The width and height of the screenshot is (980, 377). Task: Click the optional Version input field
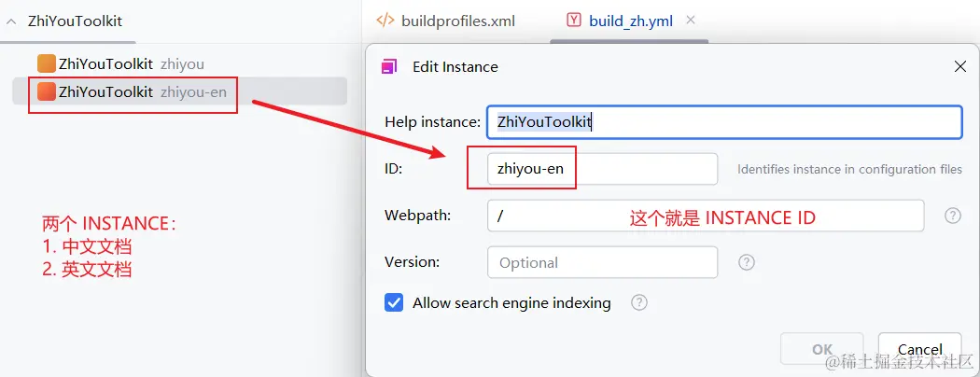pos(602,262)
